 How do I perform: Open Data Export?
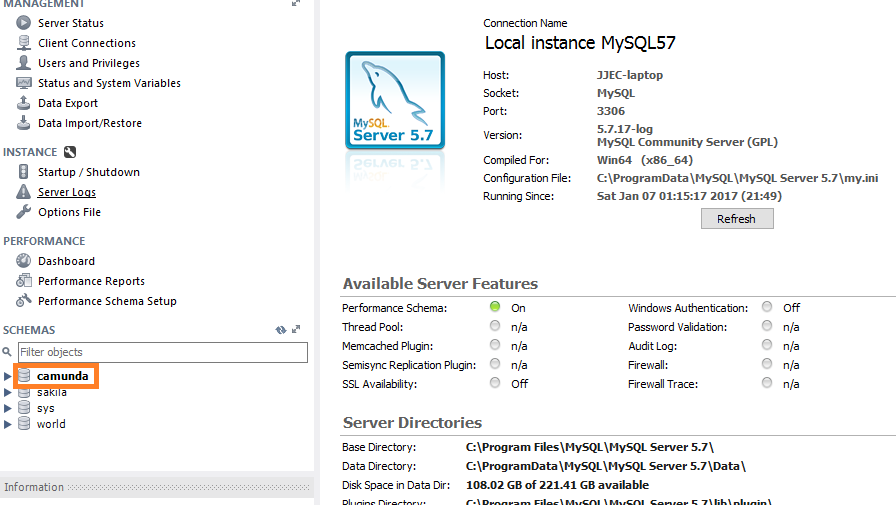click(68, 103)
